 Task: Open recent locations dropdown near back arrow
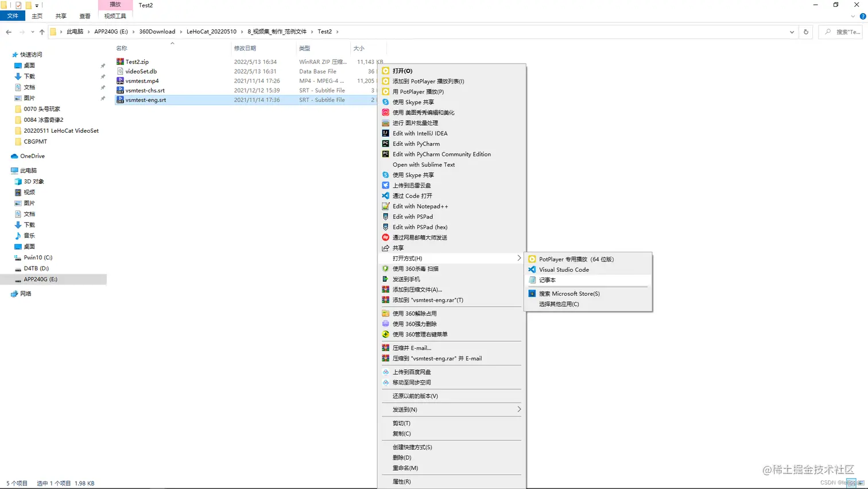click(33, 32)
